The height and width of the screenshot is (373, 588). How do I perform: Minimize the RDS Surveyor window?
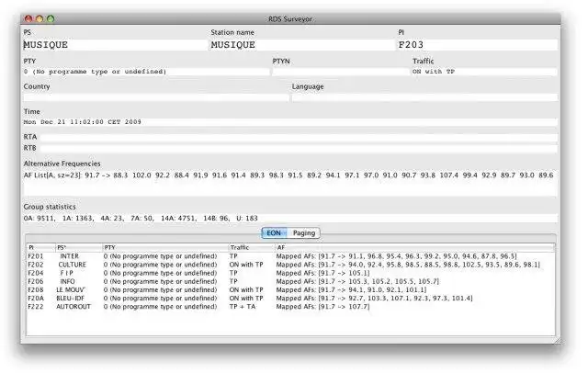[x=40, y=18]
